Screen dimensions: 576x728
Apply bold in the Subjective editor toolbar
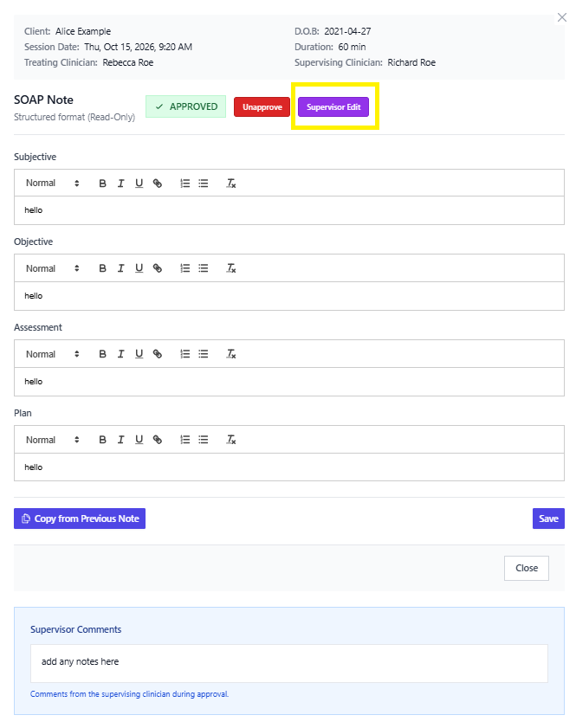point(103,184)
